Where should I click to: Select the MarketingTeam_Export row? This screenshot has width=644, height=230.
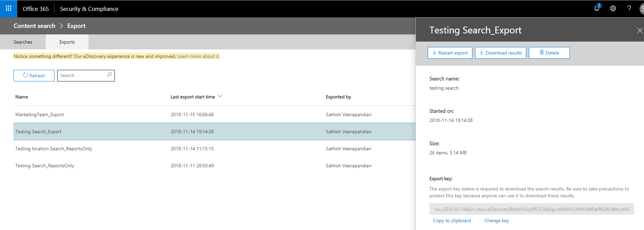point(40,114)
